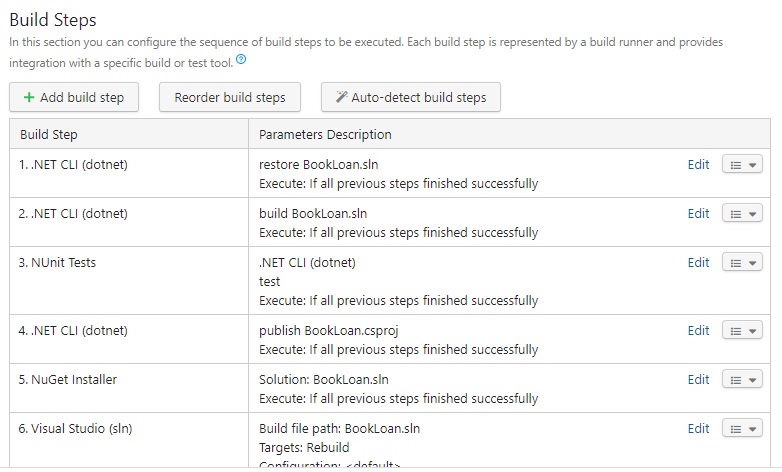Viewport: 782px width, 472px height.
Task: Expand the dropdown arrow for NUnit Tests row
Action: click(x=753, y=263)
